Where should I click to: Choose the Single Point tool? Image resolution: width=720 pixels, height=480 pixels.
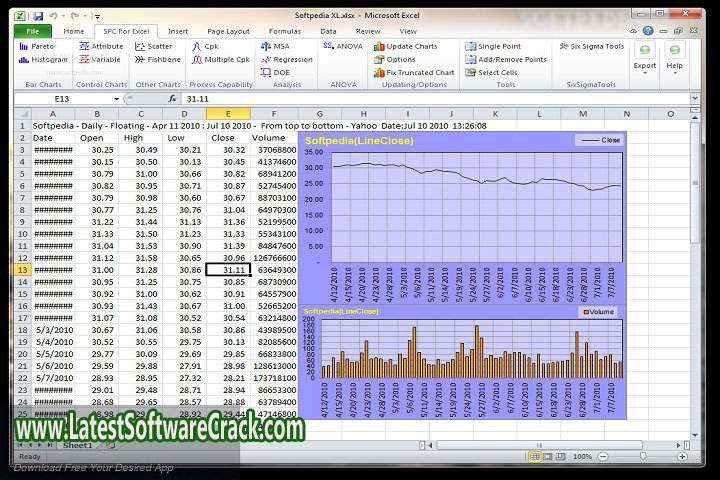[x=493, y=46]
